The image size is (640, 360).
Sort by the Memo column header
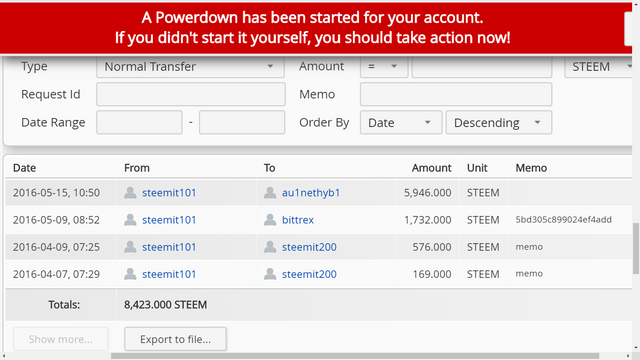point(531,168)
